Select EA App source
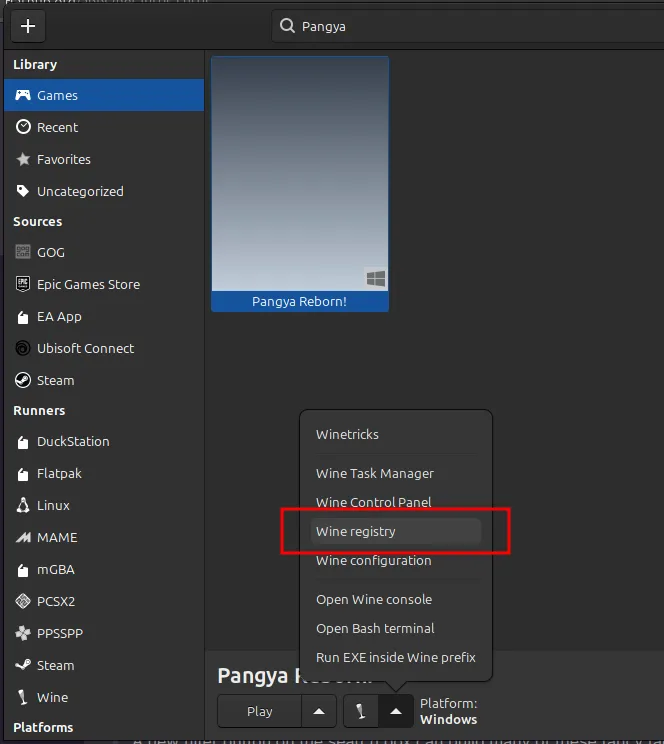Viewport: 664px width, 744px height. [59, 316]
